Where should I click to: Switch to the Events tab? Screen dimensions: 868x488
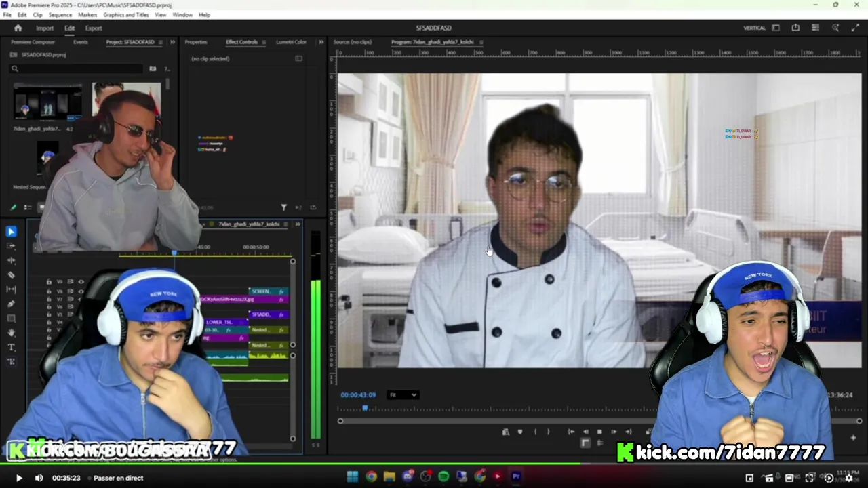(x=81, y=42)
